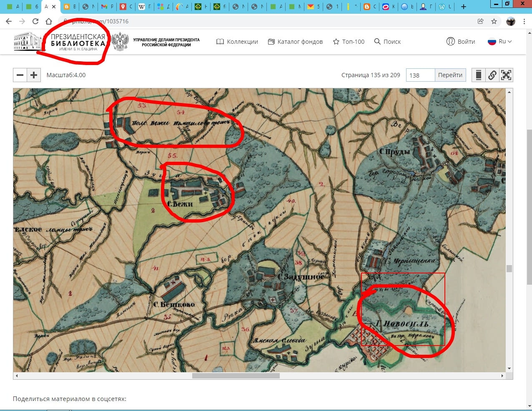Click the Страница 135 из 209 text
Viewport: 532px width, 411px height.
click(x=371, y=75)
